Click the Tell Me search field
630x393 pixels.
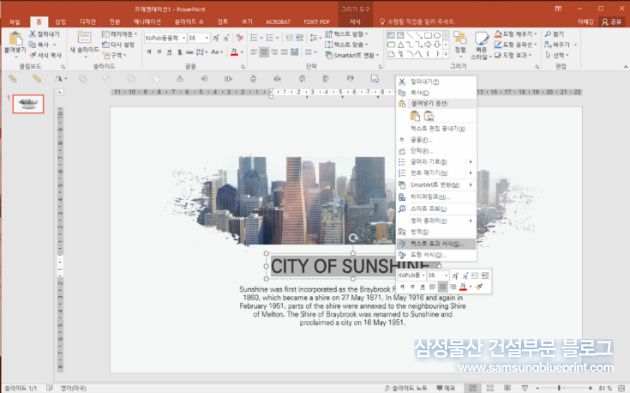417,22
